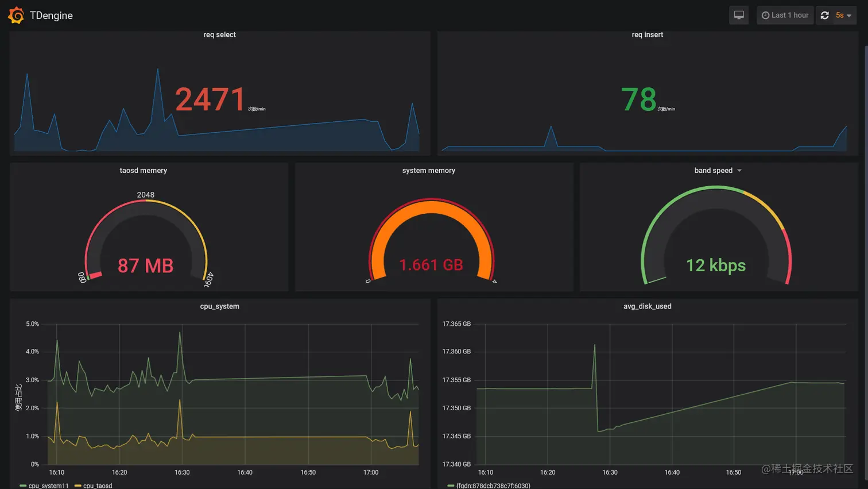
Task: Click the taosd memery panel title
Action: pos(143,171)
